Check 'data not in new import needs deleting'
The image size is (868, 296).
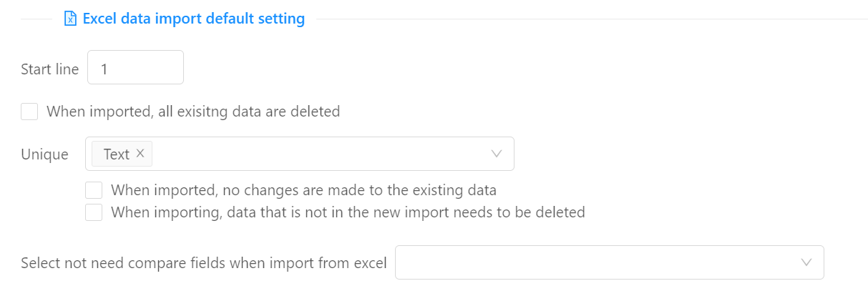94,212
